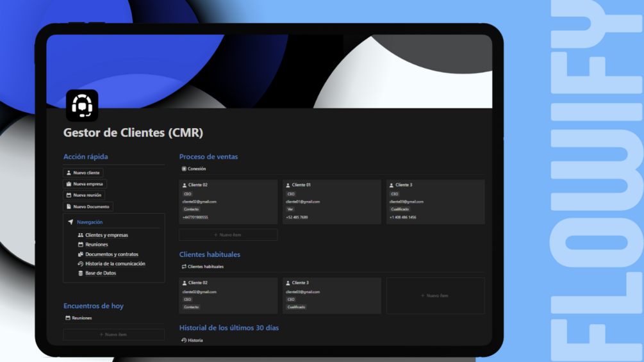Open Cliente 02 card in Proceso de ventas

228,202
